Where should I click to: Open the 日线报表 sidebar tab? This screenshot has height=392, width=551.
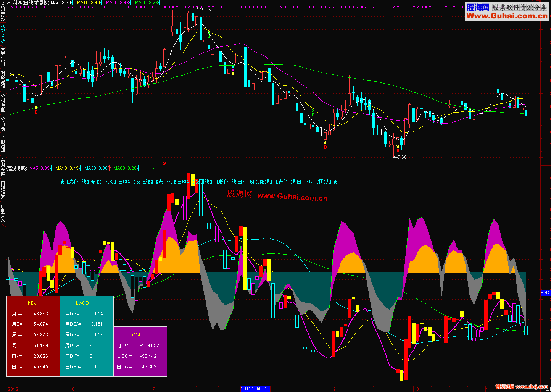click(3, 190)
